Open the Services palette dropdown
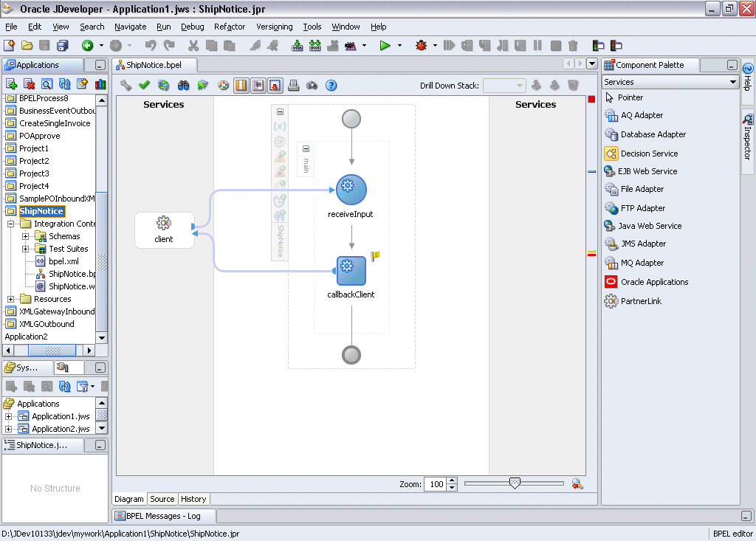The image size is (756, 541). pyautogui.click(x=732, y=82)
